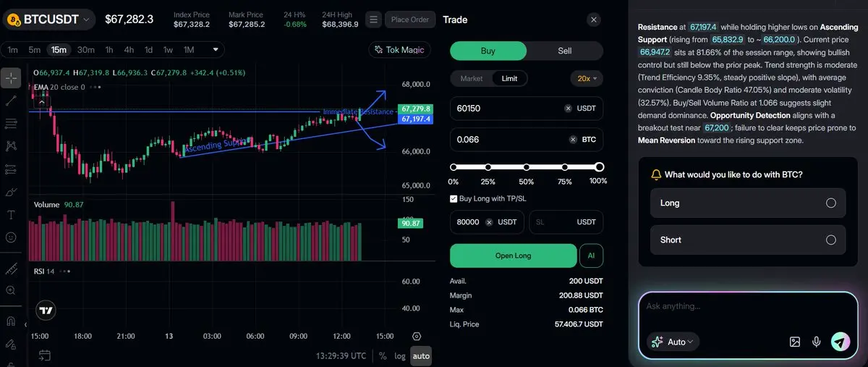
Task: Activate the zoom in tool
Action: (x=11, y=290)
